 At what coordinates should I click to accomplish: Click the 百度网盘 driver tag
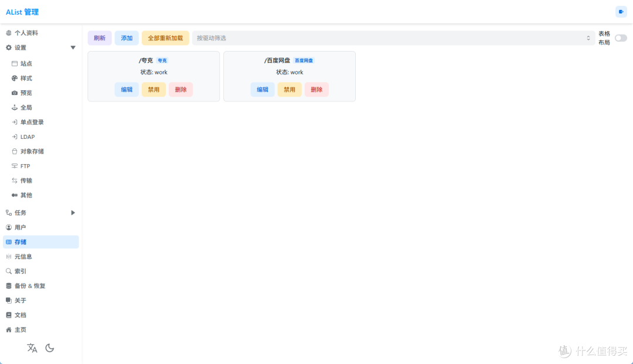tap(304, 60)
